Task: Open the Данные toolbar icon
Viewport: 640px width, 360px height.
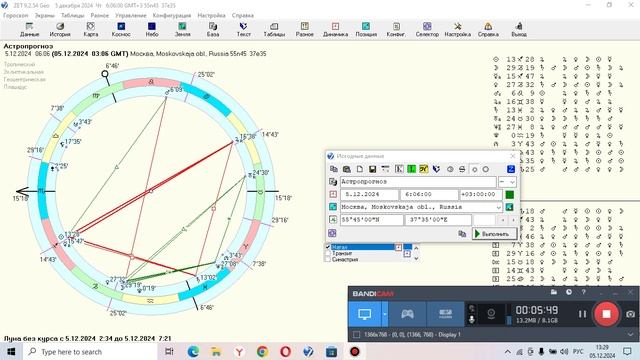Action: pos(29,29)
